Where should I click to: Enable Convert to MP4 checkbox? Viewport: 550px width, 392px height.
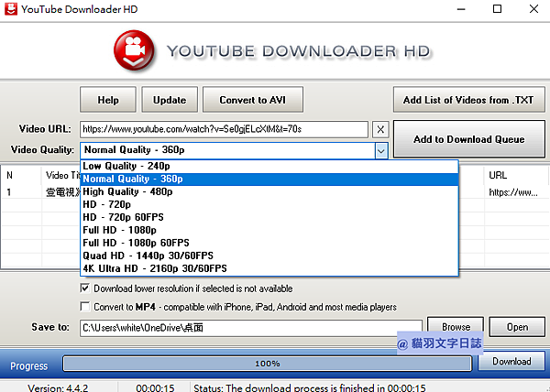(85, 307)
